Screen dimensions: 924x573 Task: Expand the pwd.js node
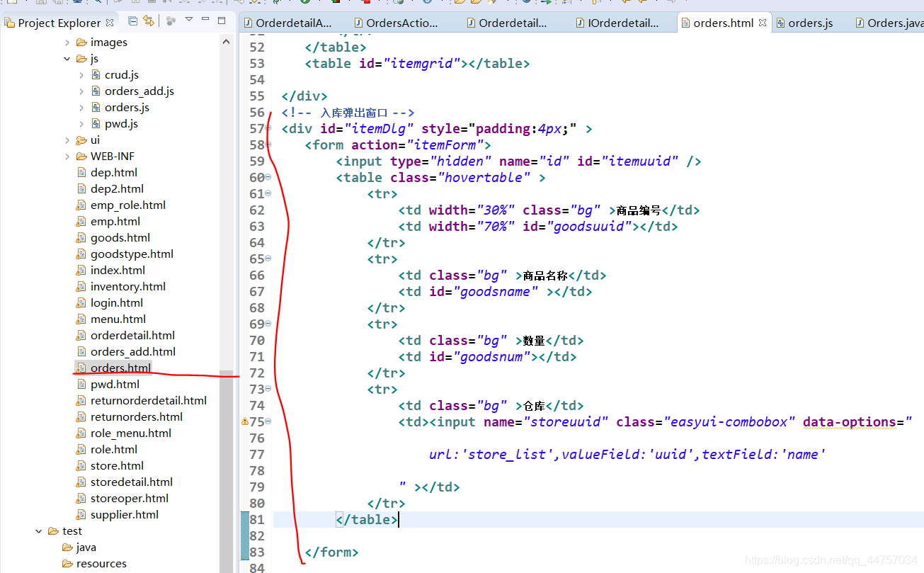click(x=81, y=124)
